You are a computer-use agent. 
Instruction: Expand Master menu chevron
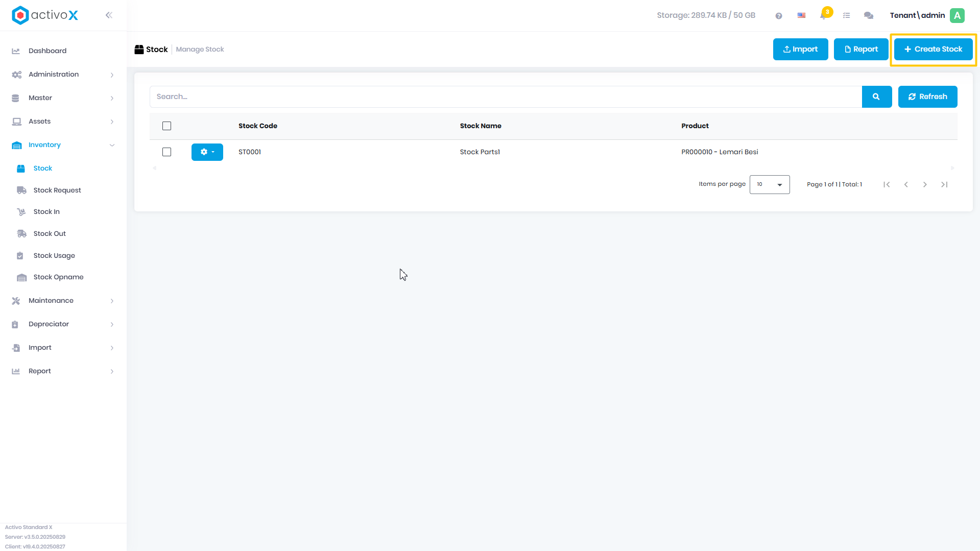[x=112, y=99]
